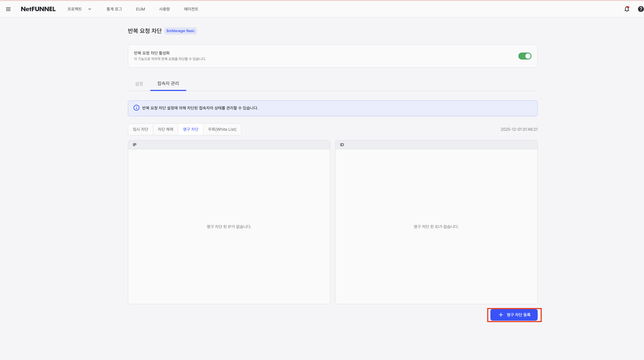Click the BotManager Basic badge
This screenshot has width=644, height=360.
coord(180,31)
